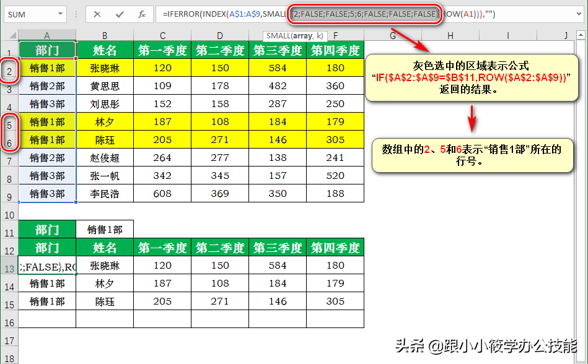
Task: Select cell 林夕 in row 5
Action: (105, 122)
